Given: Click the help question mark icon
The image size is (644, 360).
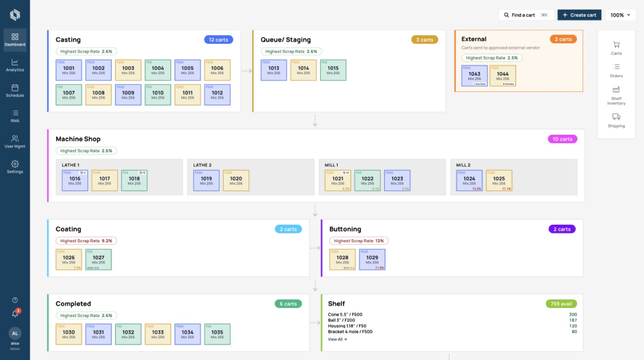Looking at the screenshot, I should click(x=15, y=300).
